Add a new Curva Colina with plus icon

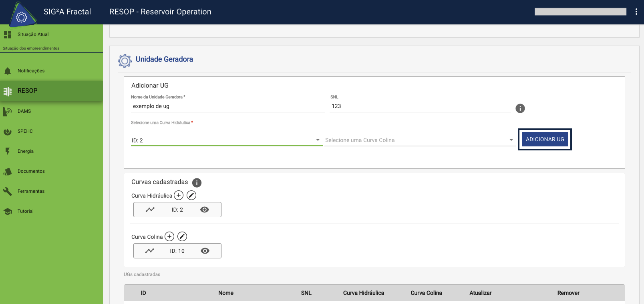point(169,236)
